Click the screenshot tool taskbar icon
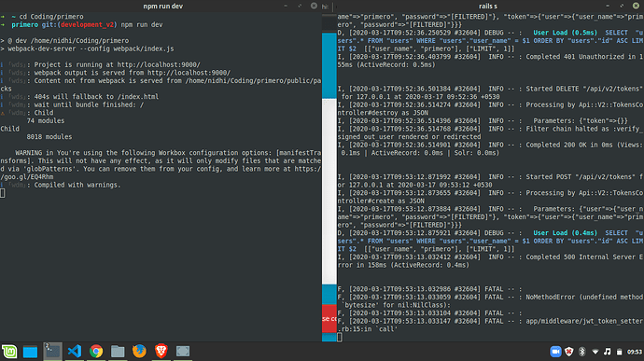The image size is (644, 361). point(183,351)
